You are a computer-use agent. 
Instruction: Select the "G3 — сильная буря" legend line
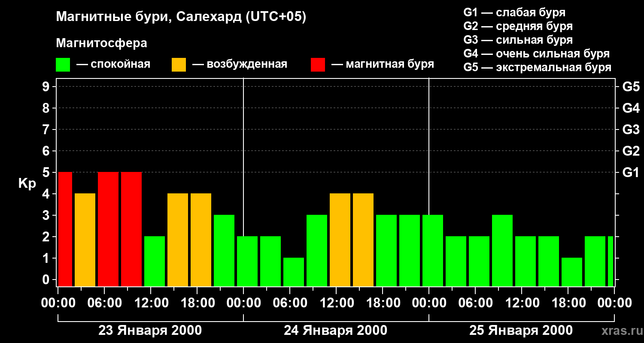(518, 40)
